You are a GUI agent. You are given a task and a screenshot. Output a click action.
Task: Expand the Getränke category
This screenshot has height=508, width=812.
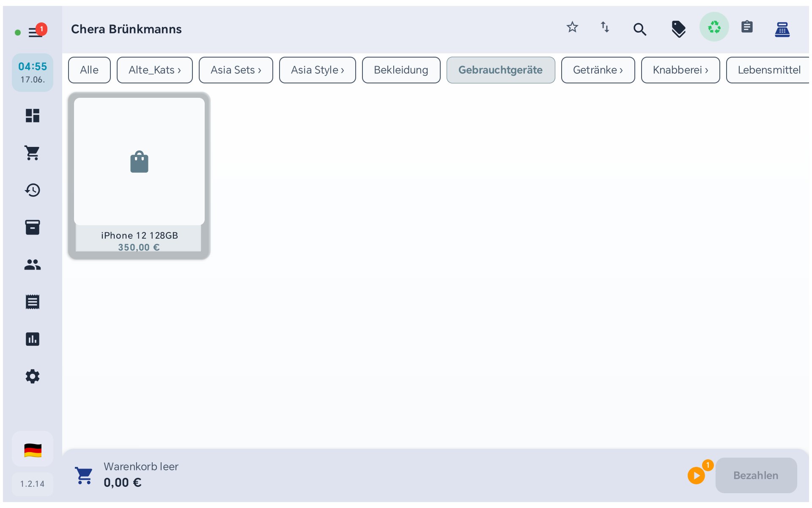click(598, 70)
